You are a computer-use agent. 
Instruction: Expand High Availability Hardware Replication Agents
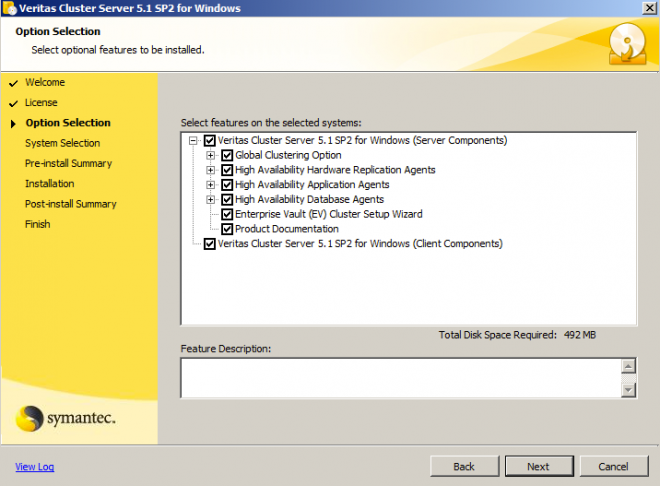coord(210,170)
